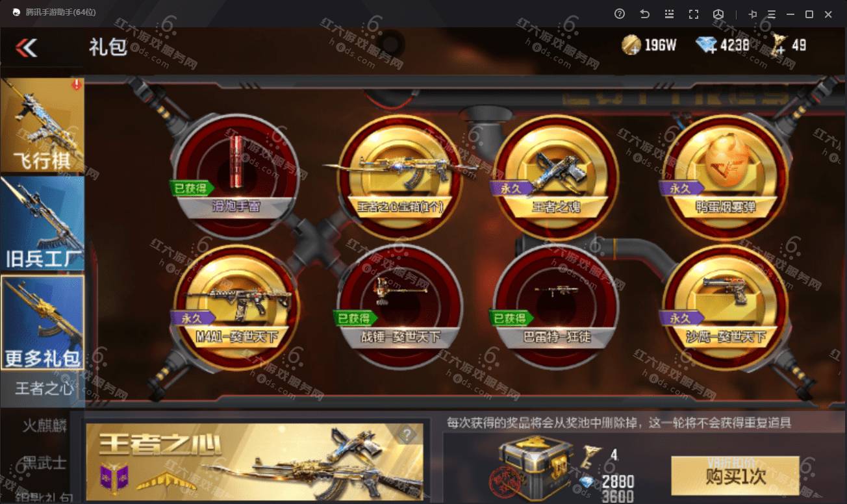Toggle fullscreen mode in the emulator title bar
Viewport: 847px width, 504px height.
point(694,14)
